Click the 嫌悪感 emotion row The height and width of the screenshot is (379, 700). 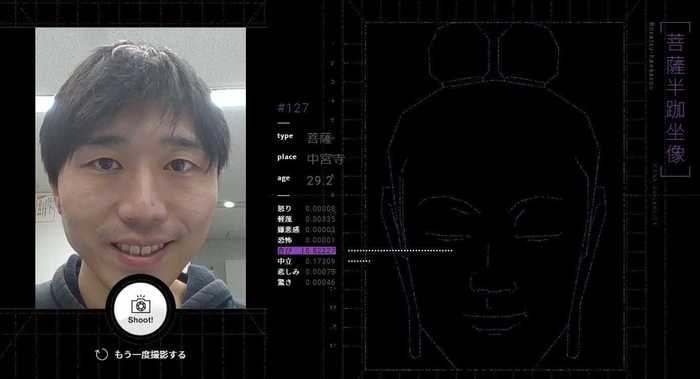pos(306,229)
